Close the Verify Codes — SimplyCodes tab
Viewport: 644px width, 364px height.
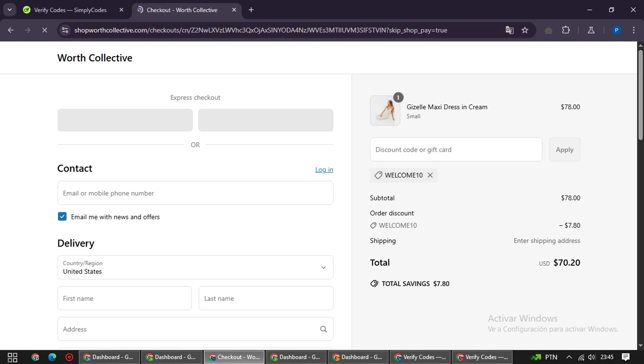point(122,10)
